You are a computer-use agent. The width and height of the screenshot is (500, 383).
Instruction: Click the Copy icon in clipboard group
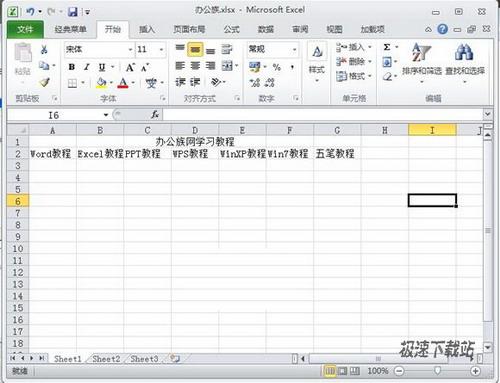click(x=44, y=66)
